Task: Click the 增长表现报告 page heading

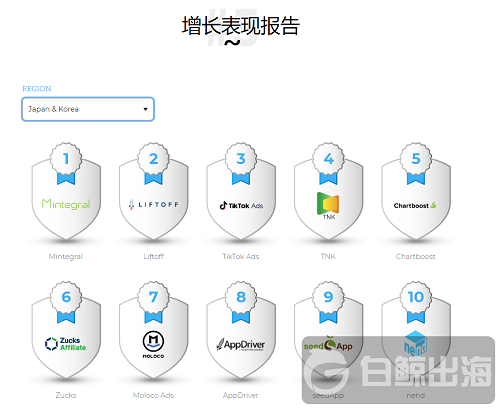Action: [x=241, y=26]
